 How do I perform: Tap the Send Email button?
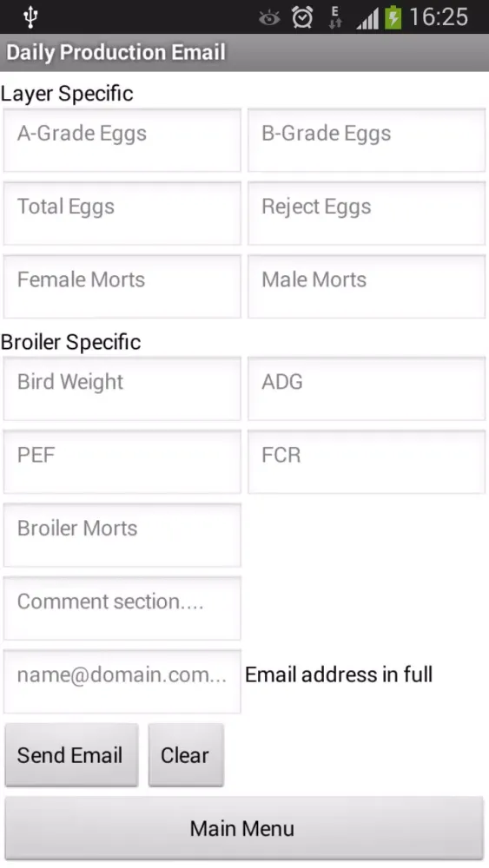tap(71, 755)
